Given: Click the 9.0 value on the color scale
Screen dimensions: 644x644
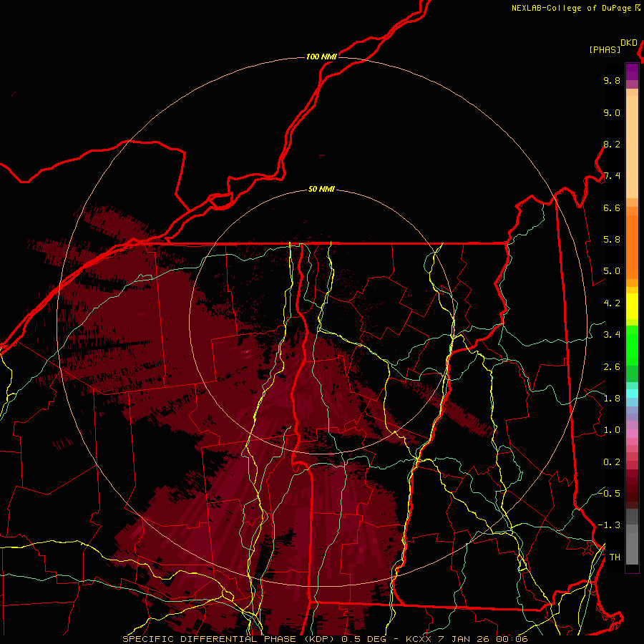Looking at the screenshot, I should (x=612, y=112).
